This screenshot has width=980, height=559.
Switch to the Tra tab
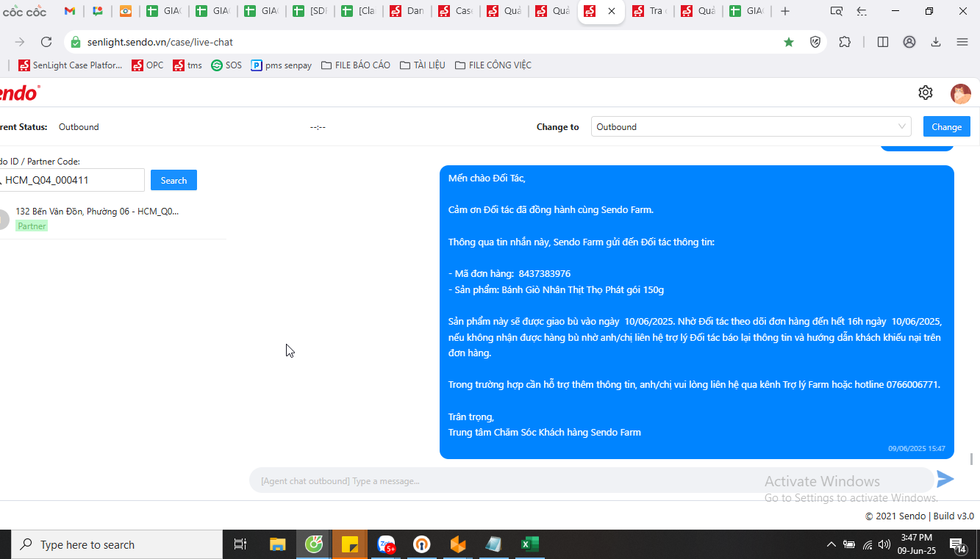650,11
